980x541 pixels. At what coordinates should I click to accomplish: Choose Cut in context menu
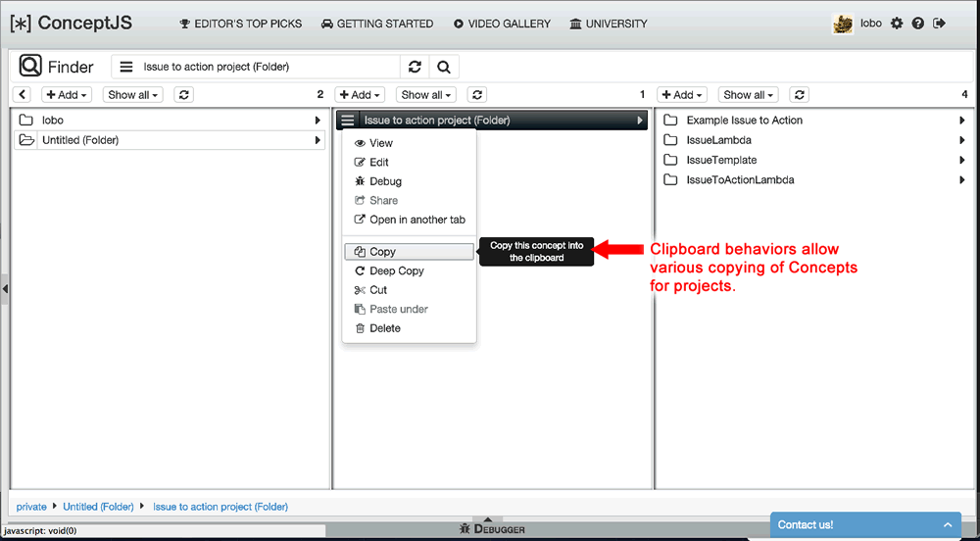point(409,290)
